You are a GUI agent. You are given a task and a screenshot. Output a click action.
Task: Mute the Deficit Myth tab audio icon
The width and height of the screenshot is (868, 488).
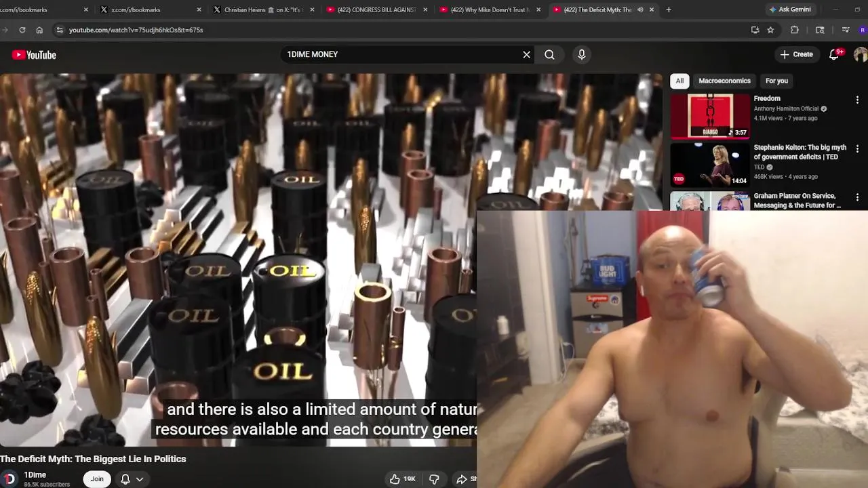click(x=640, y=9)
